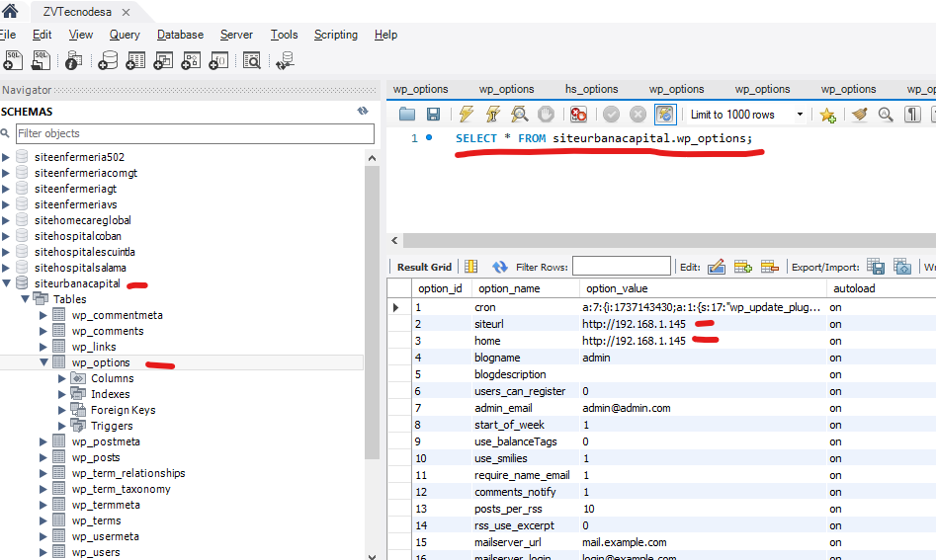The image size is (936, 560).
Task: Click the Save script floppy disk icon
Action: [433, 115]
